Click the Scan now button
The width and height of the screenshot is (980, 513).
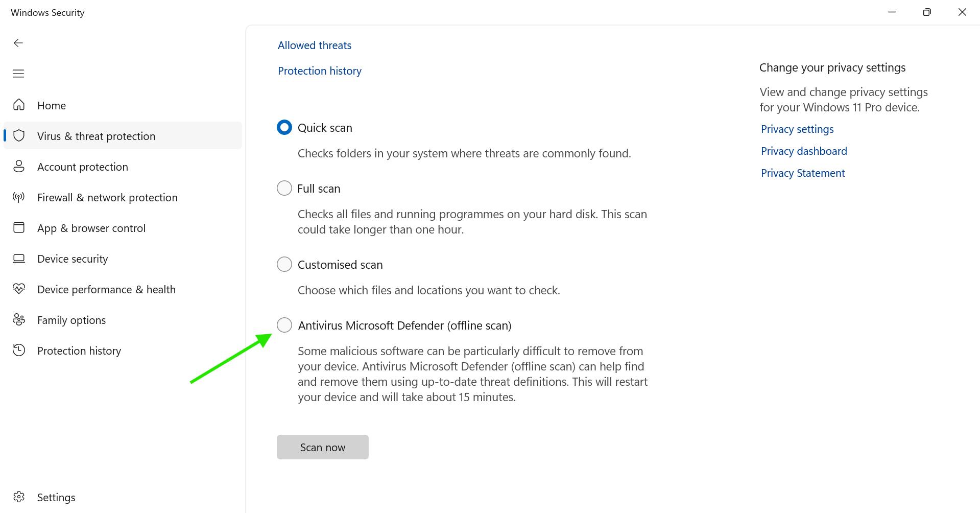pos(323,447)
